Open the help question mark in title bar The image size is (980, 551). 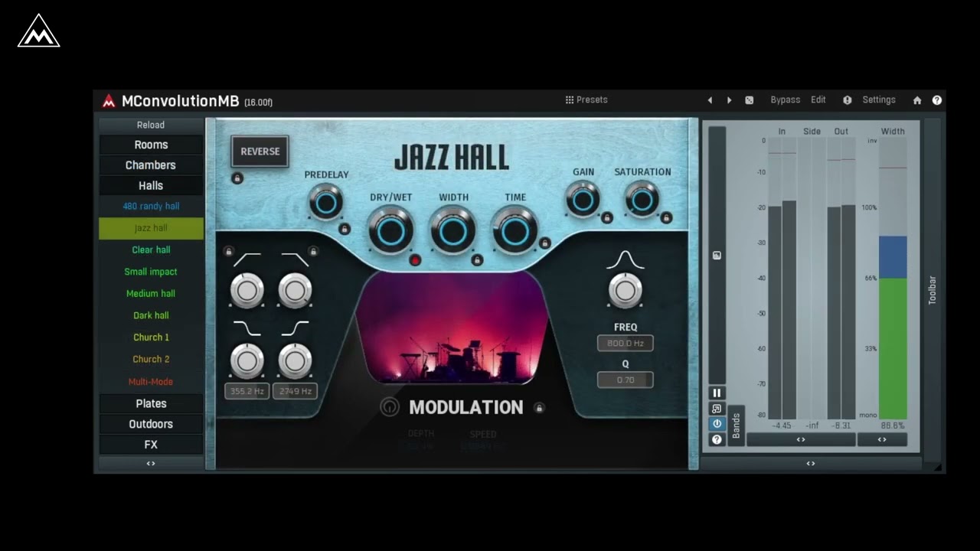coord(937,100)
